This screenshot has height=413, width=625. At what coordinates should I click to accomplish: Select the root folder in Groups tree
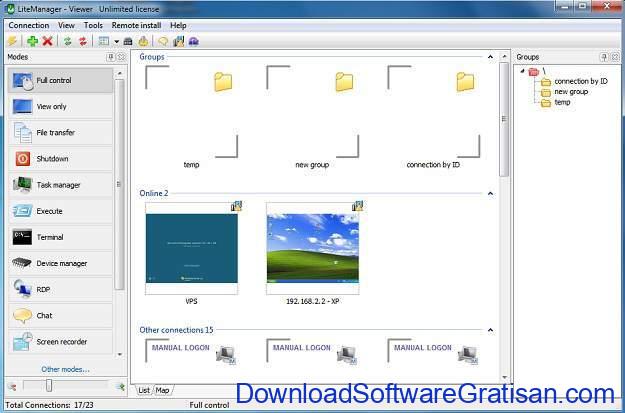[533, 72]
